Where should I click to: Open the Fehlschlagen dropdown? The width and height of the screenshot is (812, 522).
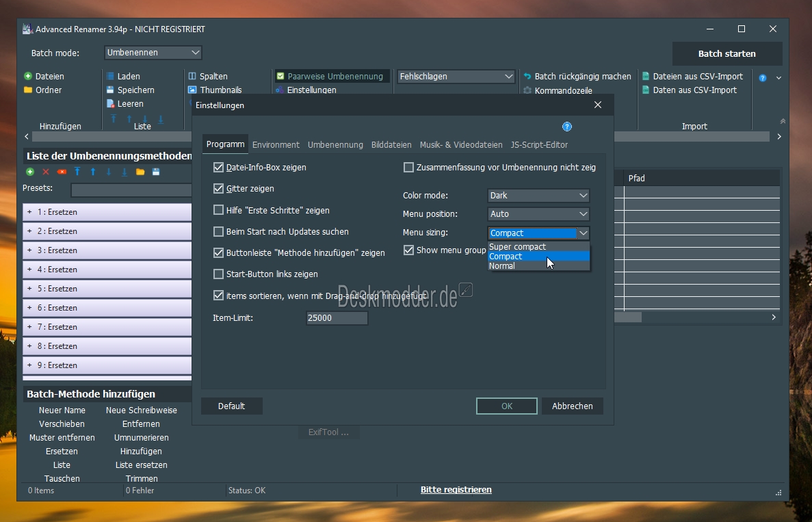tap(456, 76)
